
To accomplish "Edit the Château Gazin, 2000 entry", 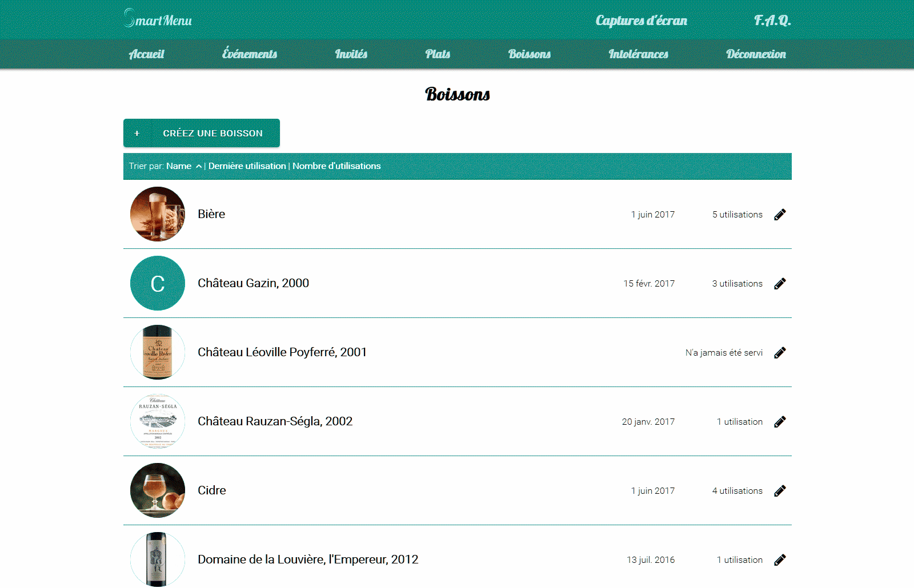I will [x=780, y=284].
